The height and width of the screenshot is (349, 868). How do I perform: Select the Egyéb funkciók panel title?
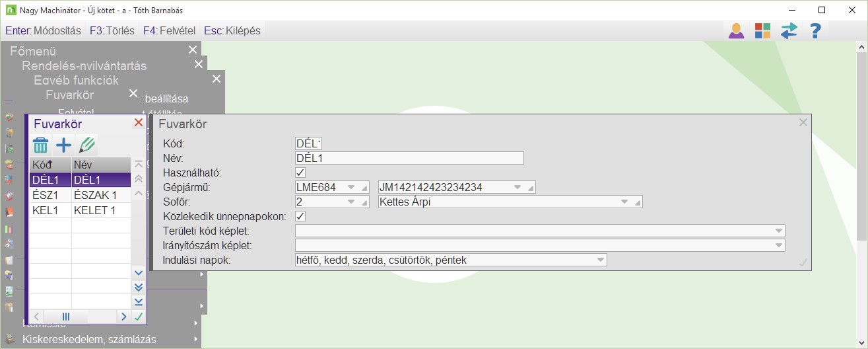[77, 80]
